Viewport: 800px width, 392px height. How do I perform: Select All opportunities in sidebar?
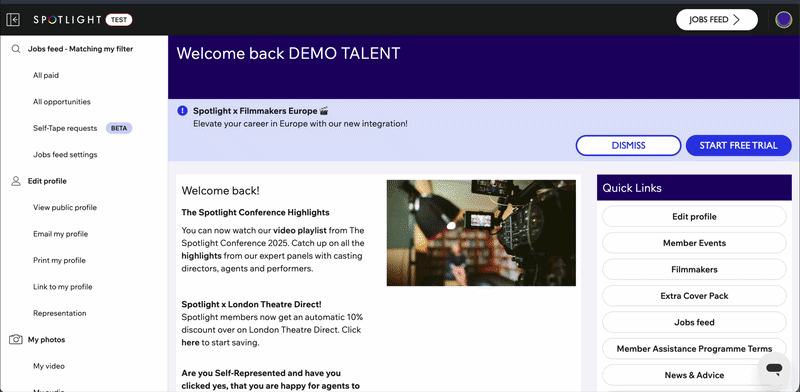click(62, 102)
